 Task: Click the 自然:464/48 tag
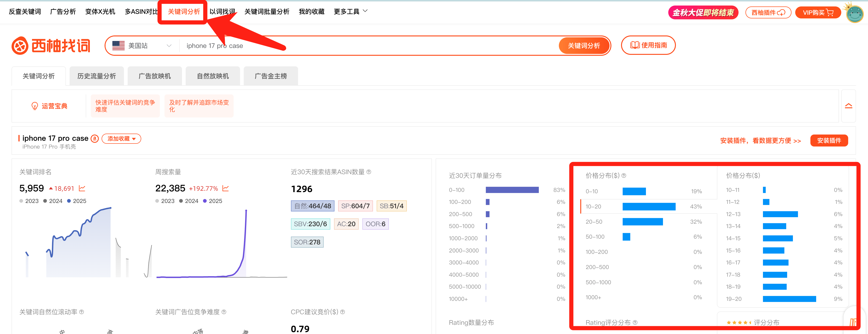(x=313, y=206)
